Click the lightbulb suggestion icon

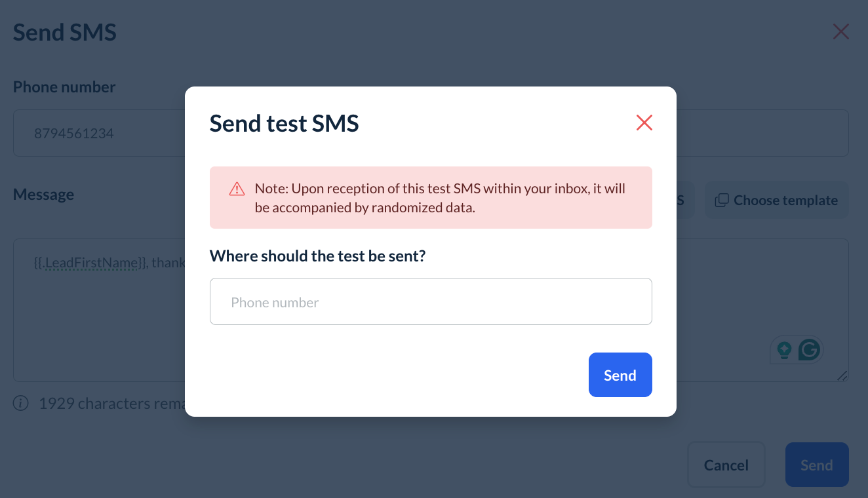[x=784, y=350]
